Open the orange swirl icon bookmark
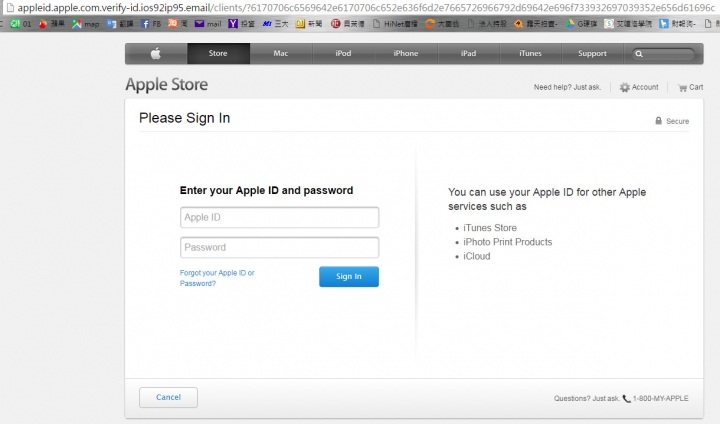The width and height of the screenshot is (720, 424). pos(442,24)
